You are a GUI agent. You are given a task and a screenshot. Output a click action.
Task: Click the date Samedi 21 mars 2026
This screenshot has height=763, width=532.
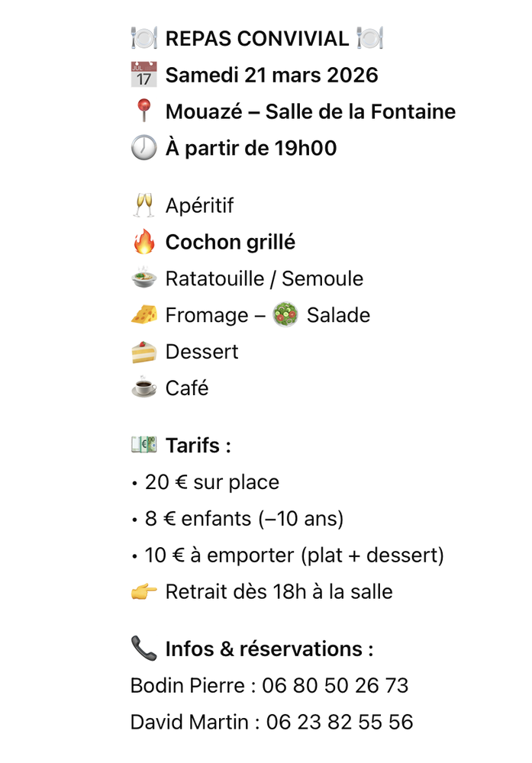point(272,76)
